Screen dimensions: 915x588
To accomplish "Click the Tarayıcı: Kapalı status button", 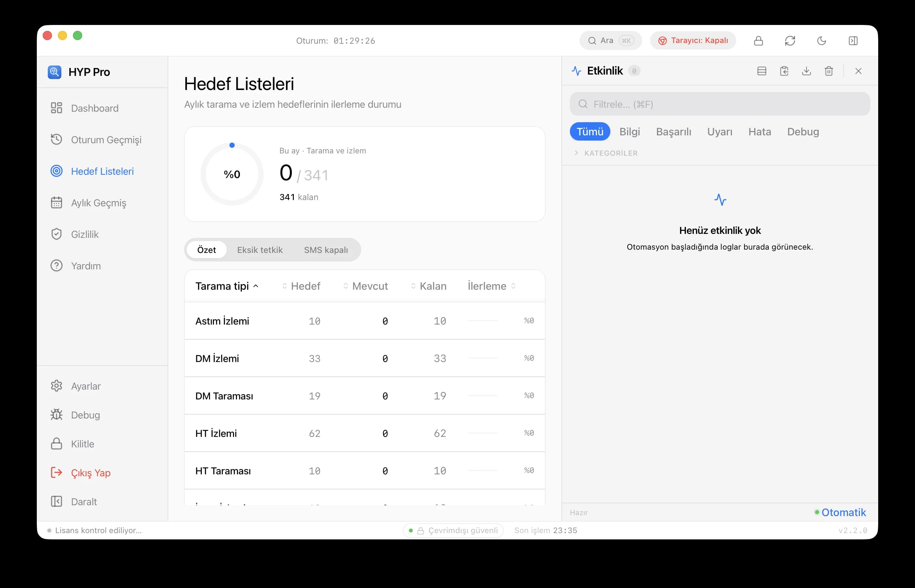I will [x=693, y=40].
